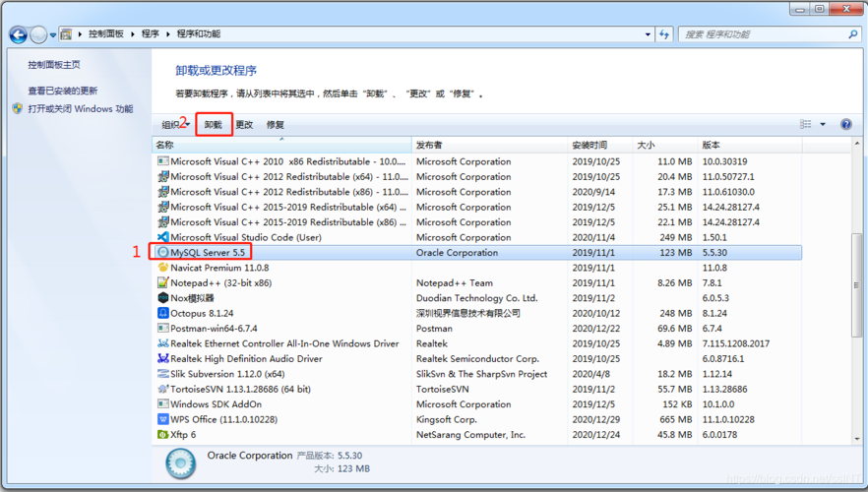Click the 修复 toolbar button
The image size is (868, 492).
pos(276,125)
